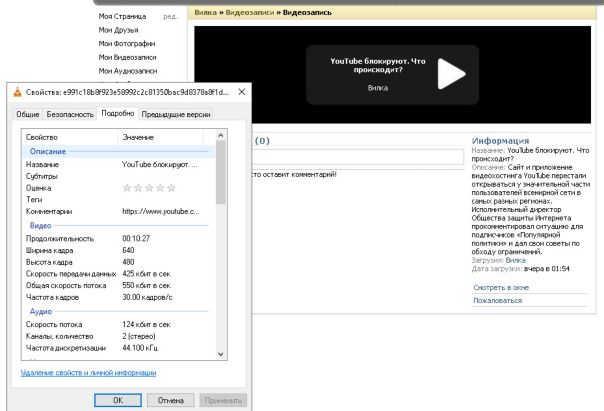Set rating to the first star

(x=126, y=187)
